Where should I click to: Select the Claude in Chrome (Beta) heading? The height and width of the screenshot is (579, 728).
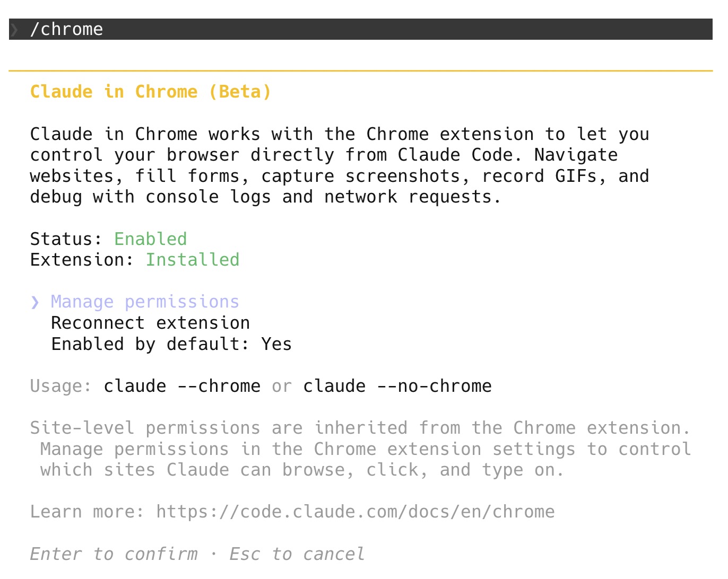[x=150, y=91]
